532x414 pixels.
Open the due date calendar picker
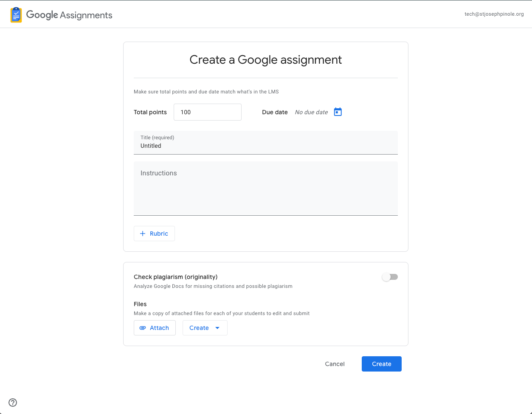(338, 112)
